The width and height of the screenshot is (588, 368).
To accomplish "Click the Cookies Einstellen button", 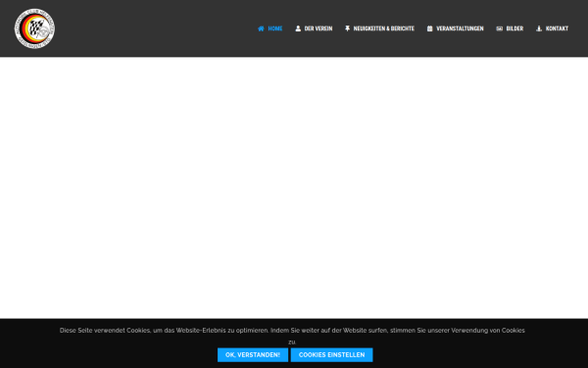I will (x=332, y=355).
